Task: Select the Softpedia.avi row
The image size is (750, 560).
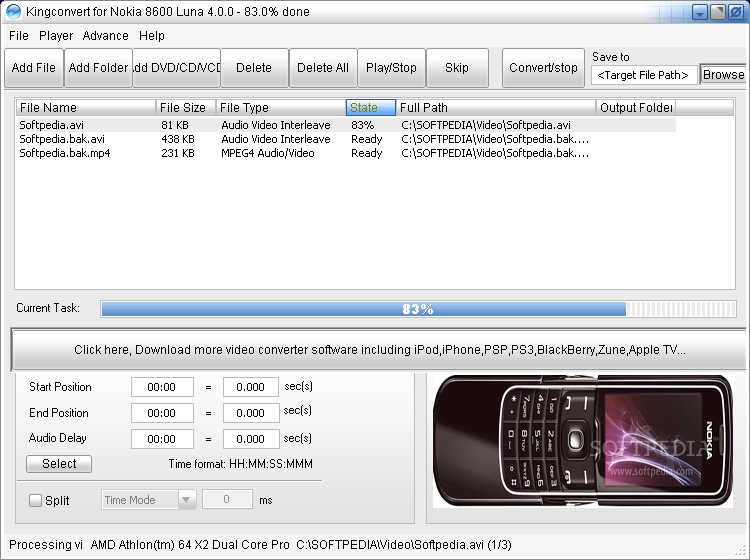Action: 346,125
